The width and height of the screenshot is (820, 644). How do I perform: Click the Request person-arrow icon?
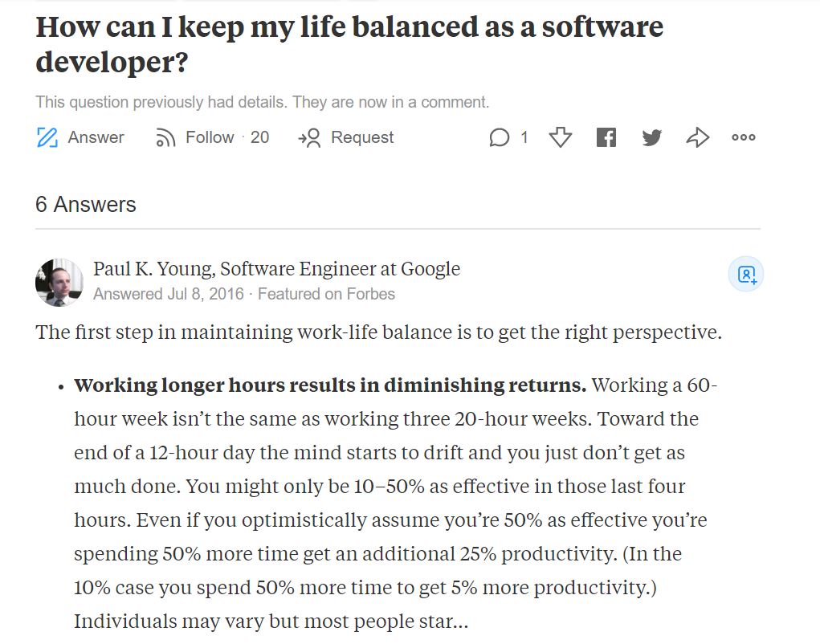point(310,138)
